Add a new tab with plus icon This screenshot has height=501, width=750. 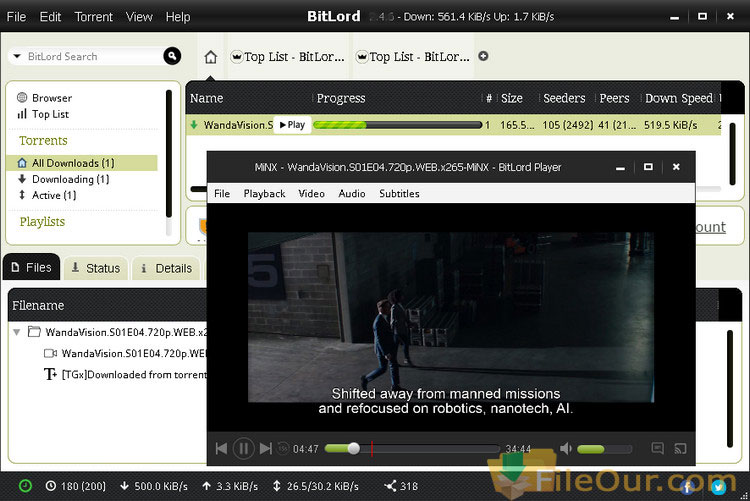484,56
